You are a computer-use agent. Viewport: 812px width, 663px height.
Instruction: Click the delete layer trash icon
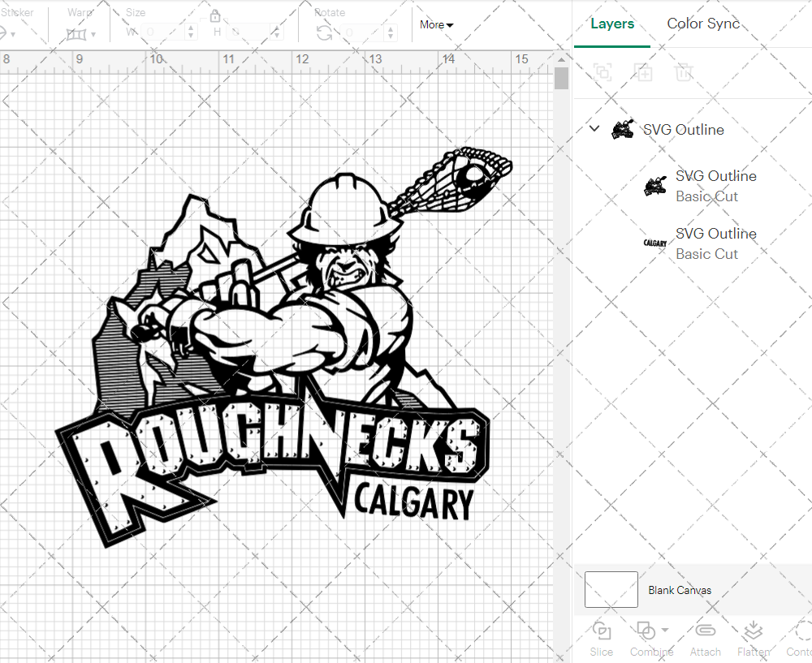pyautogui.click(x=685, y=72)
